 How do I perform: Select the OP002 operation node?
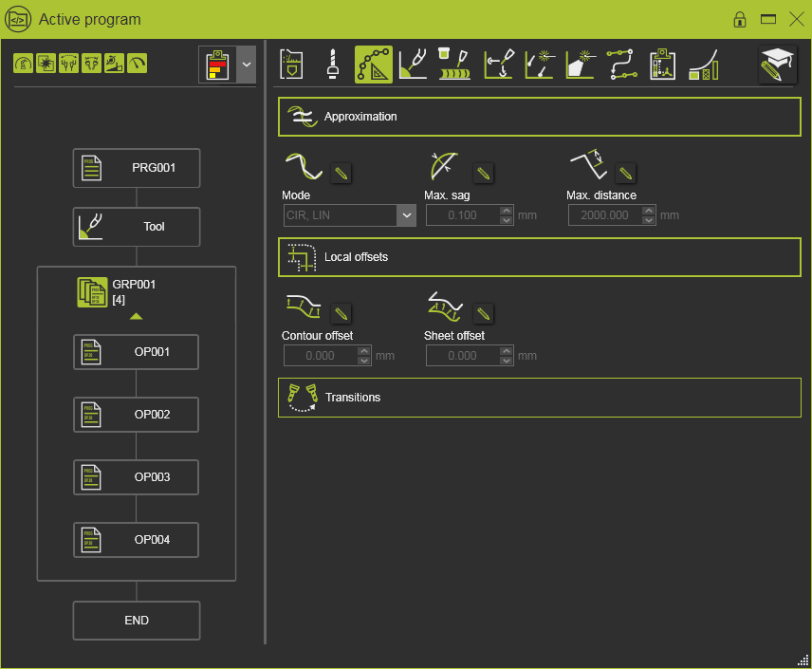tap(137, 415)
